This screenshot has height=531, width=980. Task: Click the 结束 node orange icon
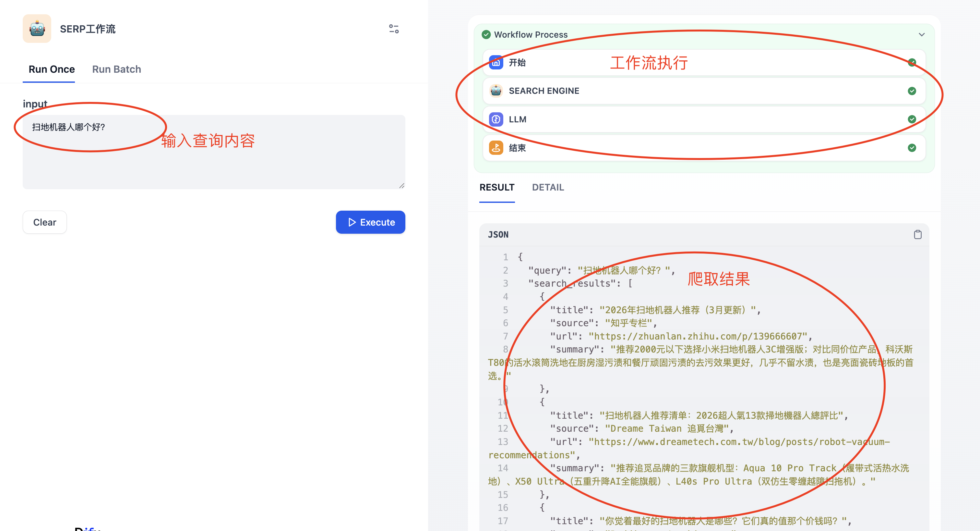click(496, 148)
